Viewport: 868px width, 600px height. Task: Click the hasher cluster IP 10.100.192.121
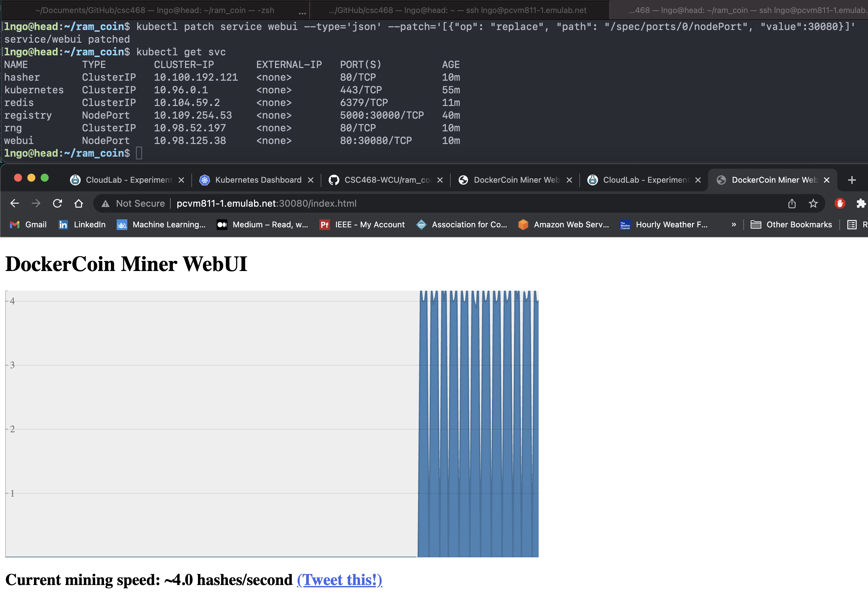pos(196,77)
